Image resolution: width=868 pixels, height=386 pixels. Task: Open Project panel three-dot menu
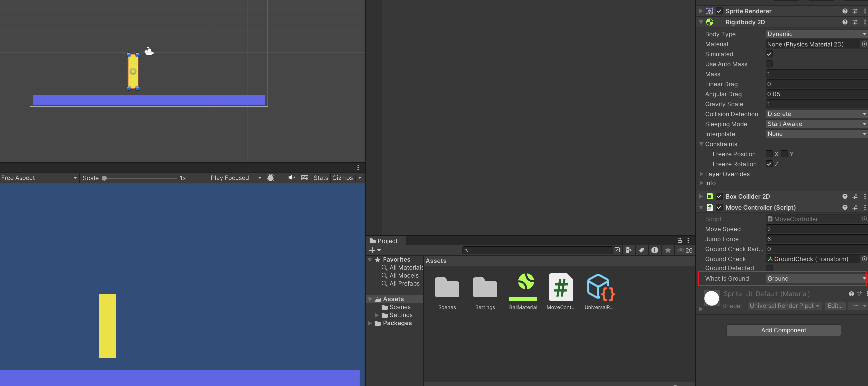[688, 241]
